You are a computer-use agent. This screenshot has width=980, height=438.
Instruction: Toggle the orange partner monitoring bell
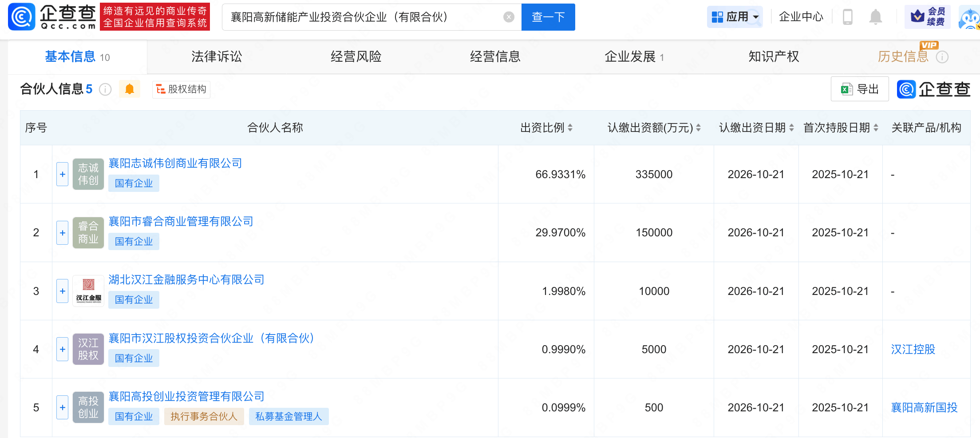pyautogui.click(x=129, y=89)
